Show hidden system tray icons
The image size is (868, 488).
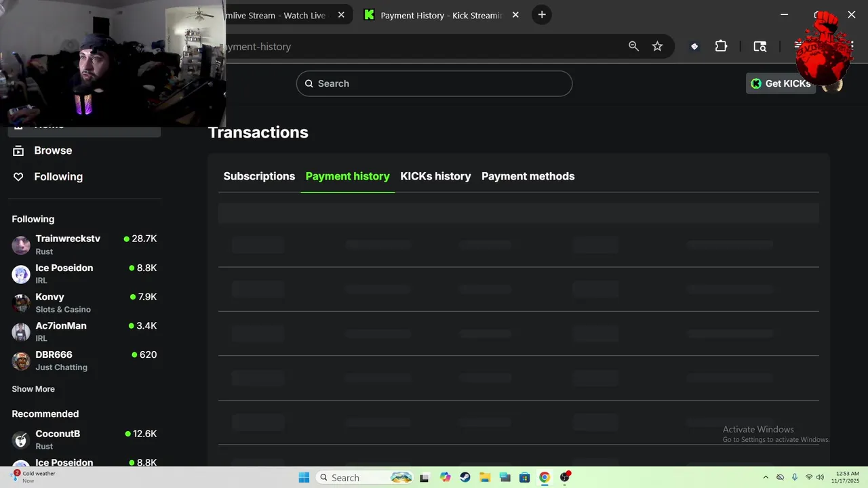point(766,477)
